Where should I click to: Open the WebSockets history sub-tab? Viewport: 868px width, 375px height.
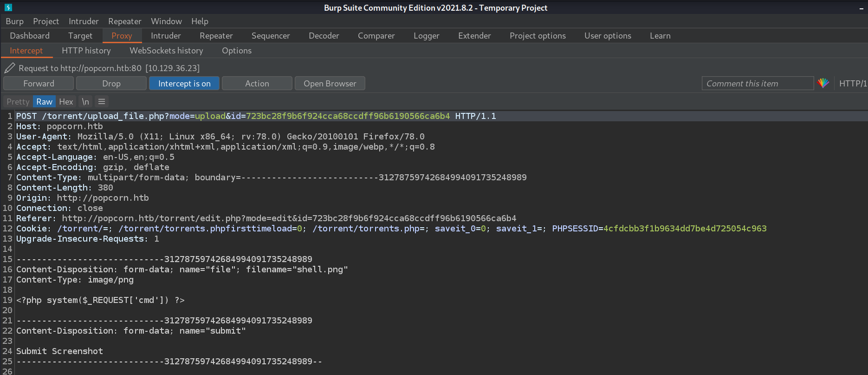click(x=166, y=51)
